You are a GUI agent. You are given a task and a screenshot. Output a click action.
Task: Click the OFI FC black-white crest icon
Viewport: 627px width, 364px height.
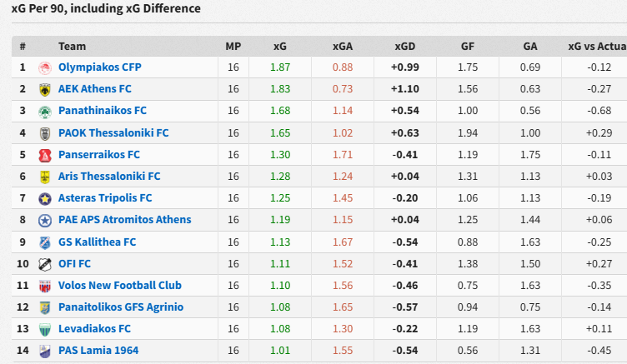[45, 264]
